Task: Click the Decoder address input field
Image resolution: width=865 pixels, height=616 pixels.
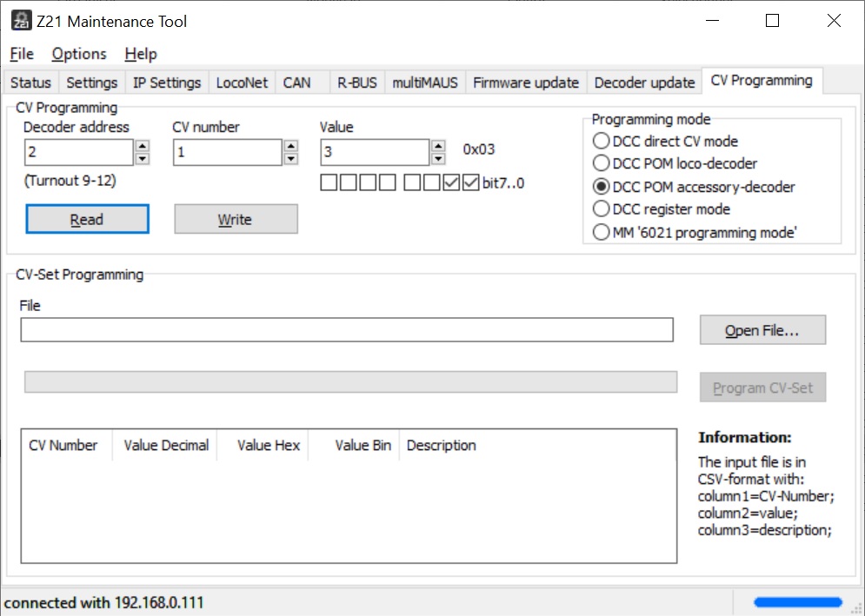Action: coord(78,152)
